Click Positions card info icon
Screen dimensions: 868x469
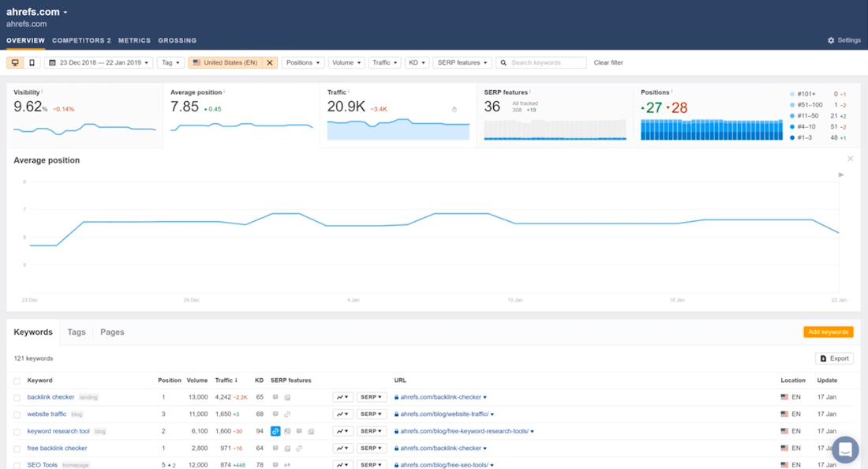pyautogui.click(x=672, y=92)
